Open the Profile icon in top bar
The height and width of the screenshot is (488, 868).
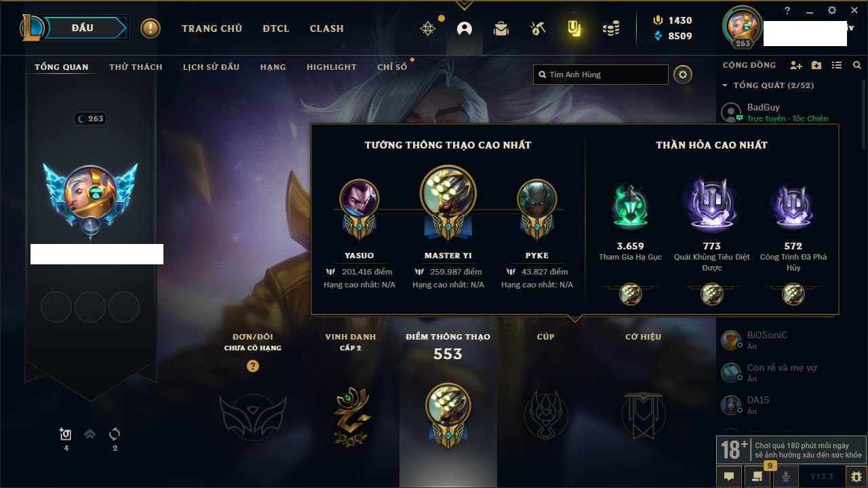(x=465, y=28)
